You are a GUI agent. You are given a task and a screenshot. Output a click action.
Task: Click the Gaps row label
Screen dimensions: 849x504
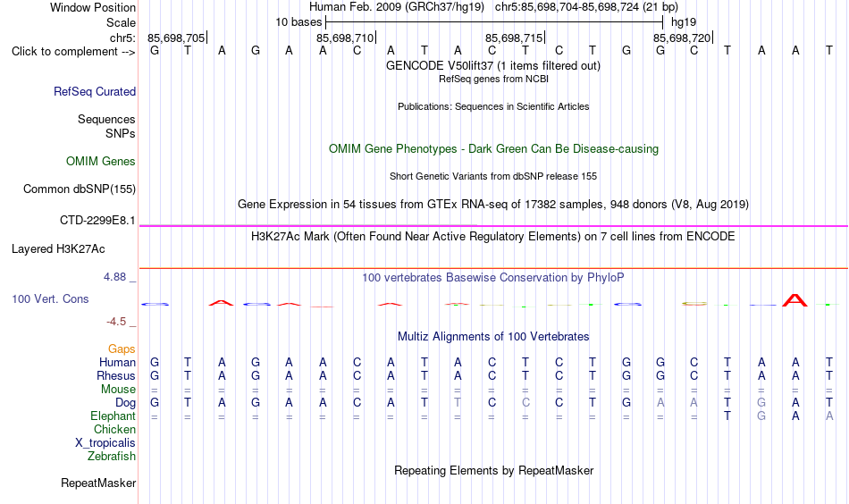(x=122, y=349)
